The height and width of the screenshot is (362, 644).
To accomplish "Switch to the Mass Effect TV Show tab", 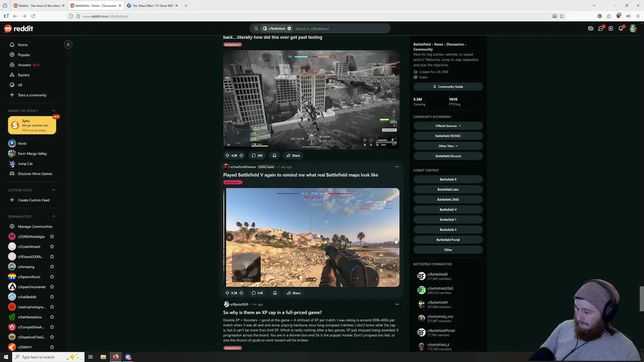I will 152,6.
